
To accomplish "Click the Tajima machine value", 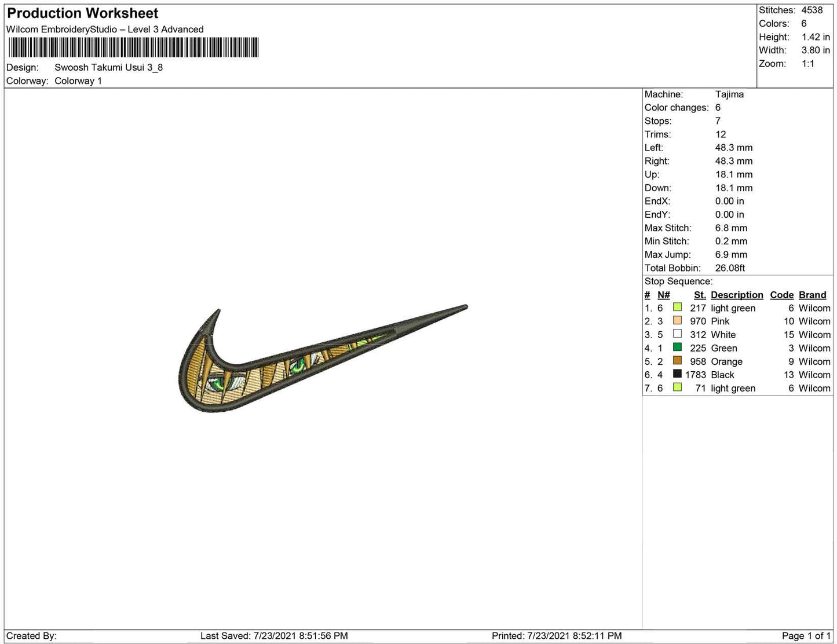I will pyautogui.click(x=729, y=94).
